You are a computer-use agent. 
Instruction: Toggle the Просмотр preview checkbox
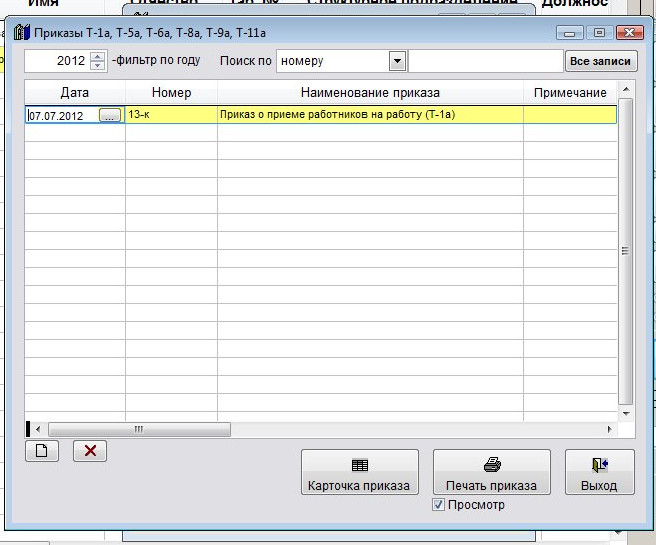coord(438,505)
